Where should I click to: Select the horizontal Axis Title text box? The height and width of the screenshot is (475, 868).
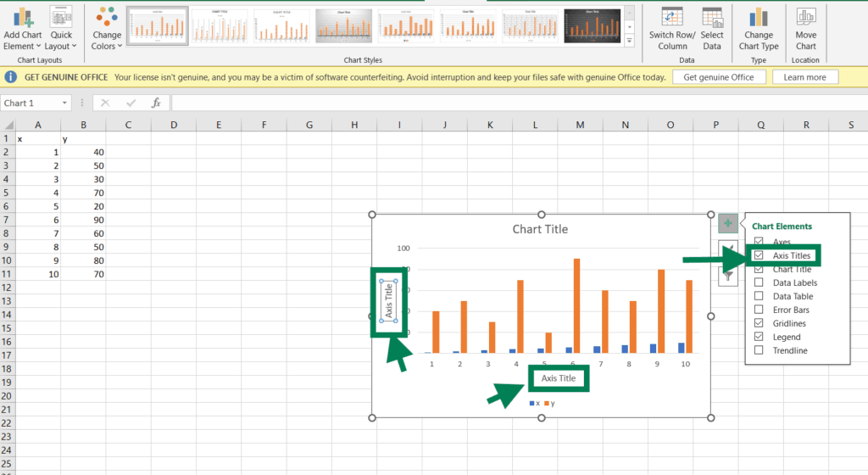[x=559, y=378]
